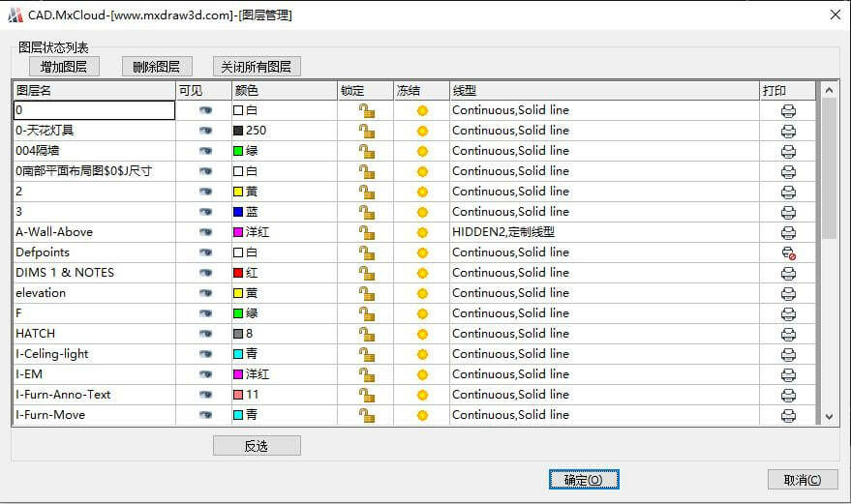Click the lock icon for I-Furn-Move layer
The image size is (851, 504).
(x=366, y=415)
